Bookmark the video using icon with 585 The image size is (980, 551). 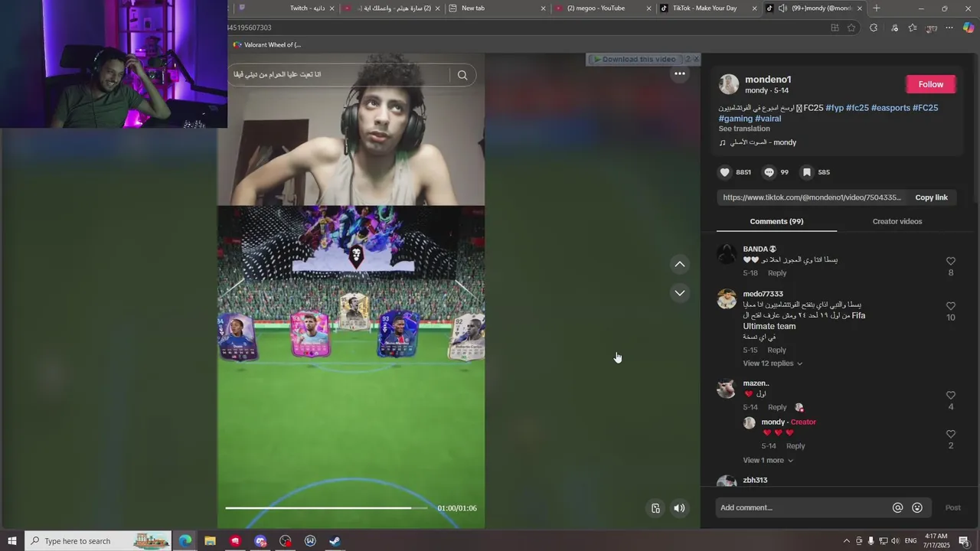click(806, 172)
